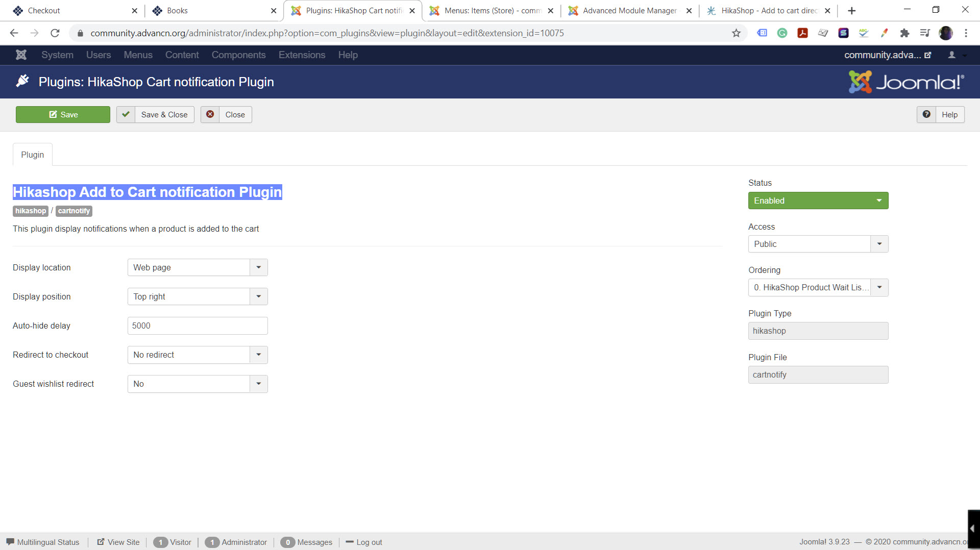Screen dimensions: 980x550
Task: Open the Display position dropdown
Action: coord(198,296)
